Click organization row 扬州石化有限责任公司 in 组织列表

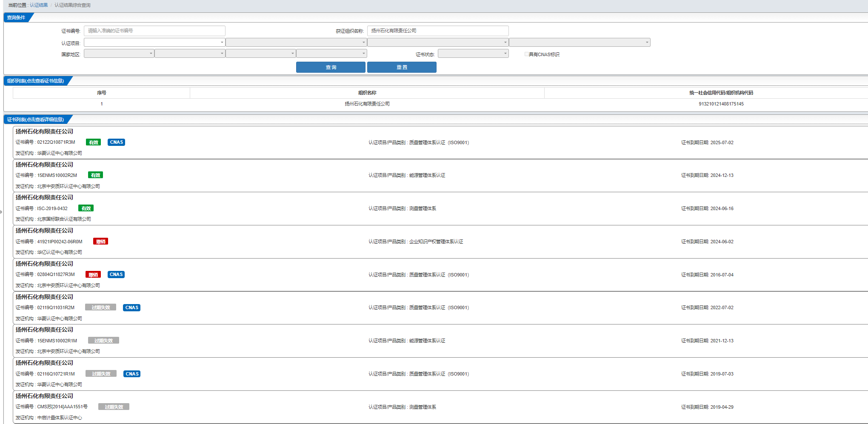(x=367, y=104)
